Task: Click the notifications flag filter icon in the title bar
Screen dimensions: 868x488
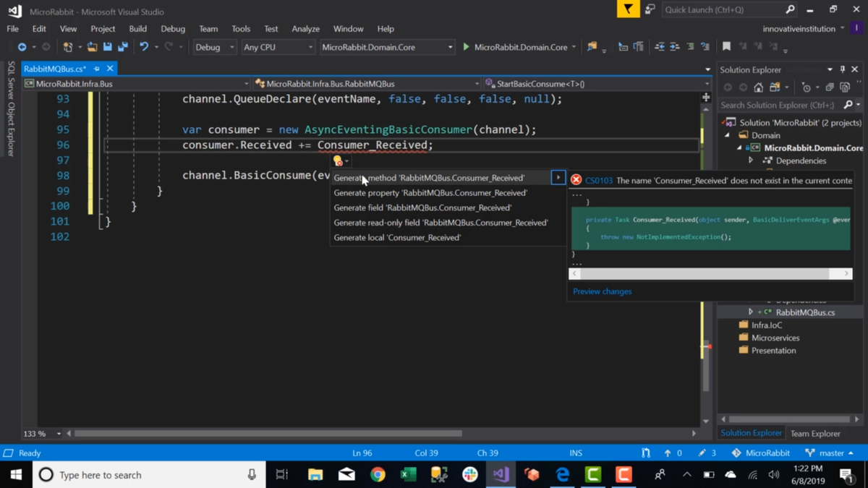Action: 628,9
